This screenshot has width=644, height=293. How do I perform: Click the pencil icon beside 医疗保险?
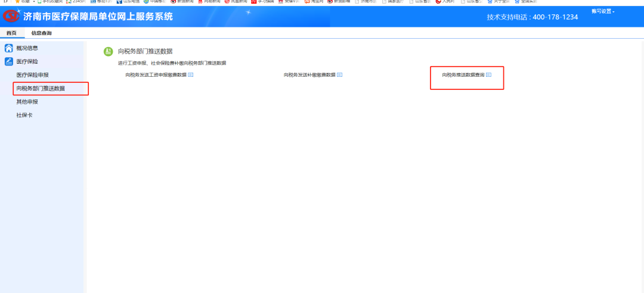click(8, 61)
